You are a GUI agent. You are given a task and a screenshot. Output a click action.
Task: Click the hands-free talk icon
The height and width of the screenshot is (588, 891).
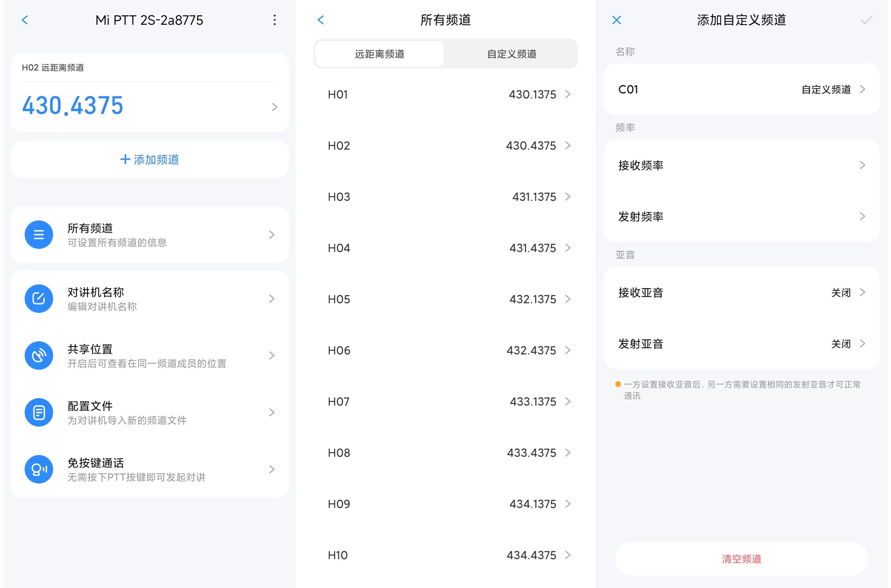(x=39, y=469)
